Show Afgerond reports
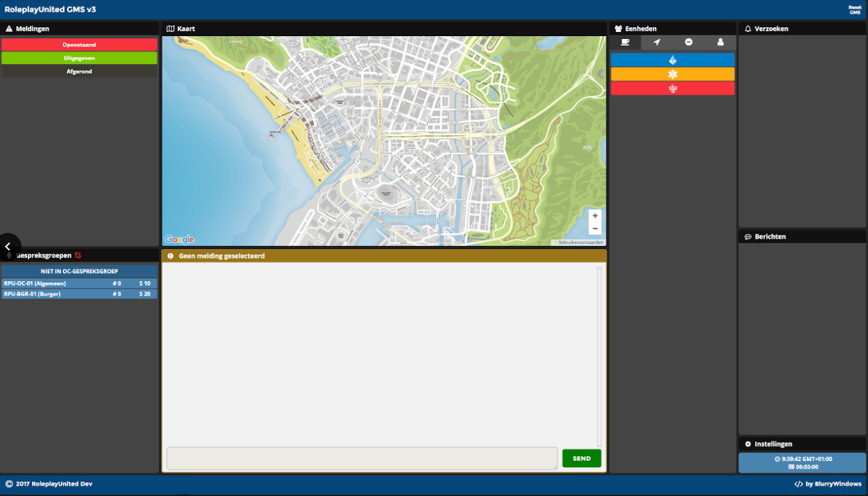 [x=79, y=72]
